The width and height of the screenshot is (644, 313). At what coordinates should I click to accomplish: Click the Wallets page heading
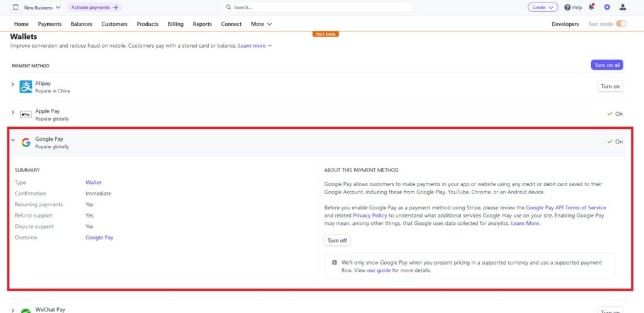23,37
